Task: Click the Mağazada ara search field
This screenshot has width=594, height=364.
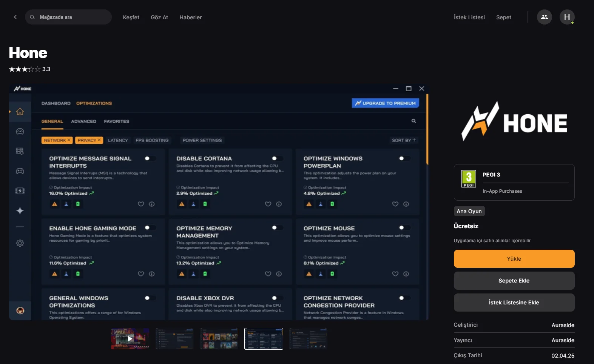Action: pos(68,17)
